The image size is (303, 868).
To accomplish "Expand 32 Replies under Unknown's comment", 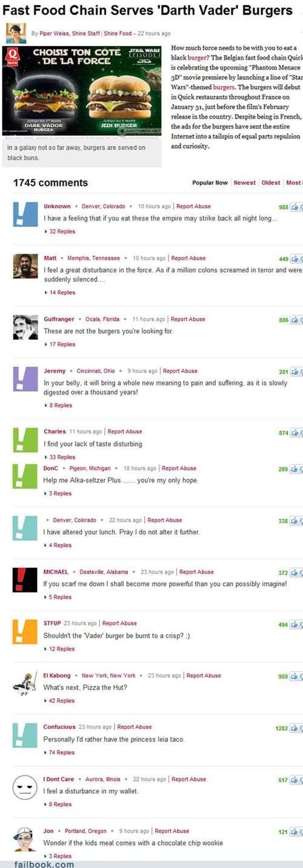I will click(60, 232).
